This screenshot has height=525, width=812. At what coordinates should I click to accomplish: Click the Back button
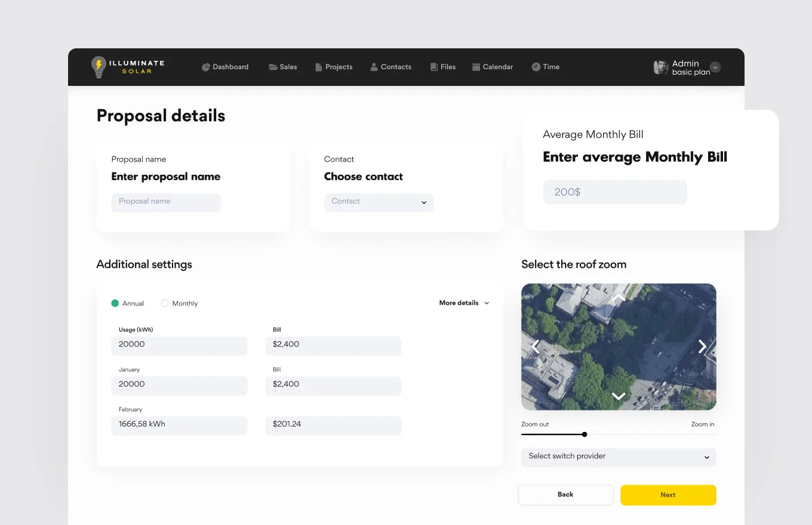coord(565,495)
